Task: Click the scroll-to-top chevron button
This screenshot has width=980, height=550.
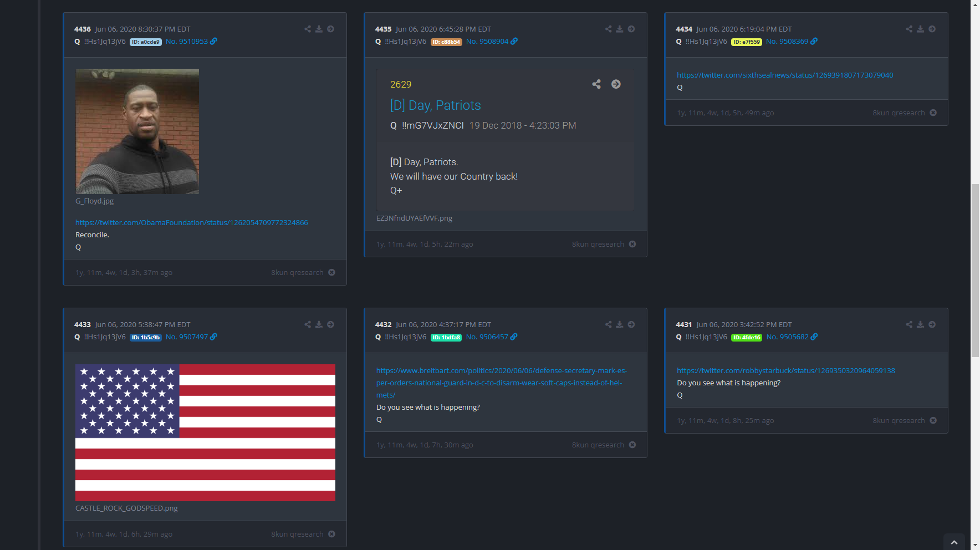Action: click(954, 542)
